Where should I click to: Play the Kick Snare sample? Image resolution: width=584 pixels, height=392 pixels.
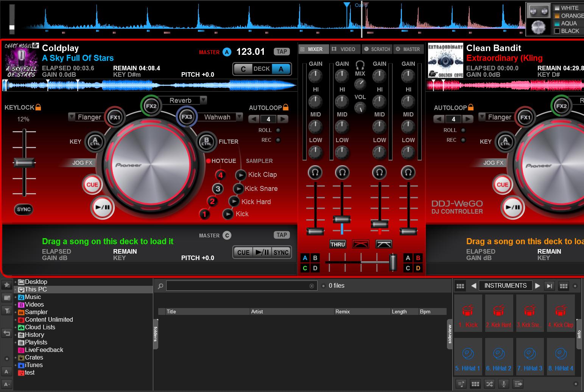tap(238, 189)
